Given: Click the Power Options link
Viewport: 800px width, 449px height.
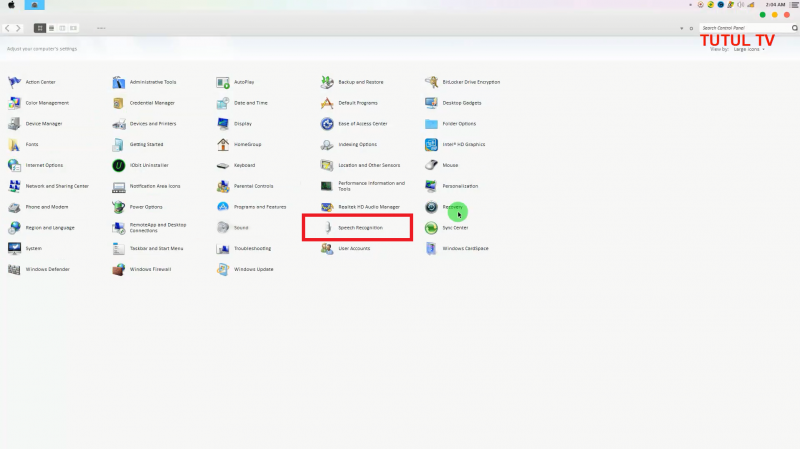Looking at the screenshot, I should pos(146,207).
